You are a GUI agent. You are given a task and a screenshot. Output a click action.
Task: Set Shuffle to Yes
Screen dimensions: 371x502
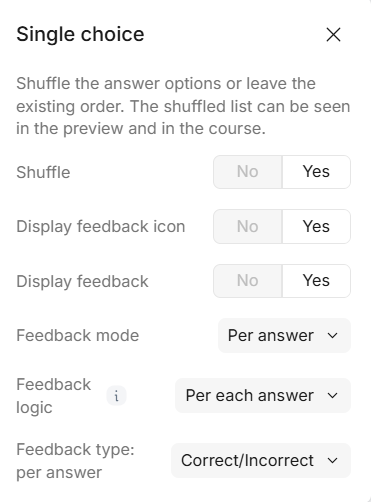pyautogui.click(x=316, y=172)
